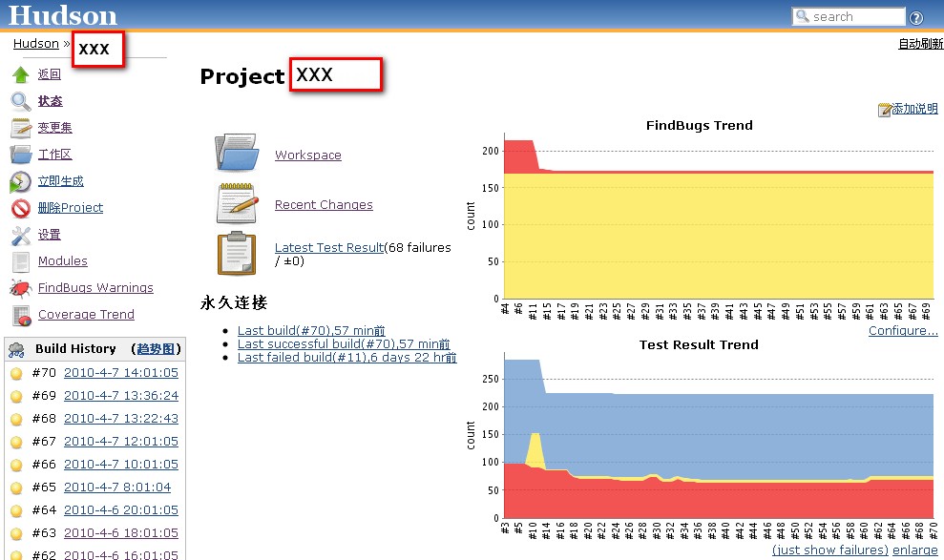Click the large Recent Changes notepad icon

point(238,203)
